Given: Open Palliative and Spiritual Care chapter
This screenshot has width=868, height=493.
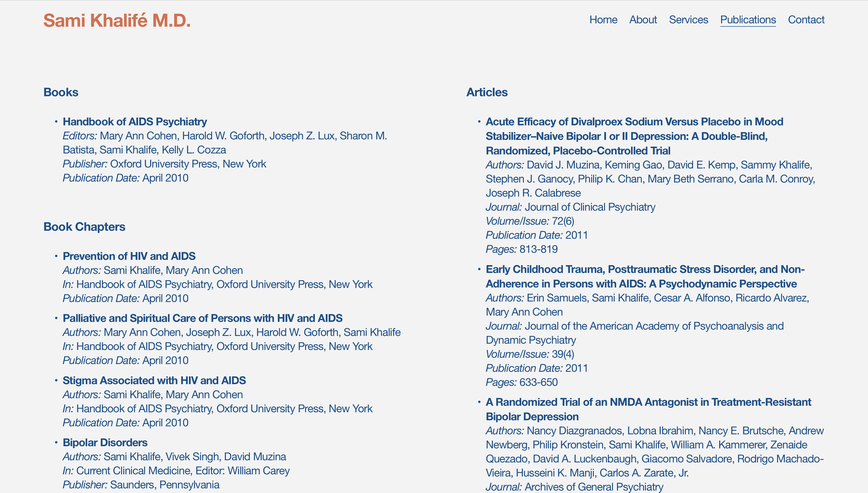Looking at the screenshot, I should coord(203,318).
